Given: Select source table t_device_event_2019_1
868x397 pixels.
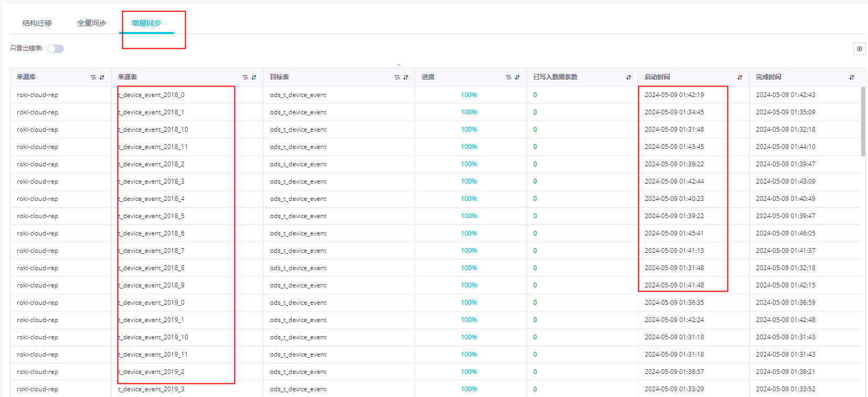Looking at the screenshot, I should [x=151, y=320].
